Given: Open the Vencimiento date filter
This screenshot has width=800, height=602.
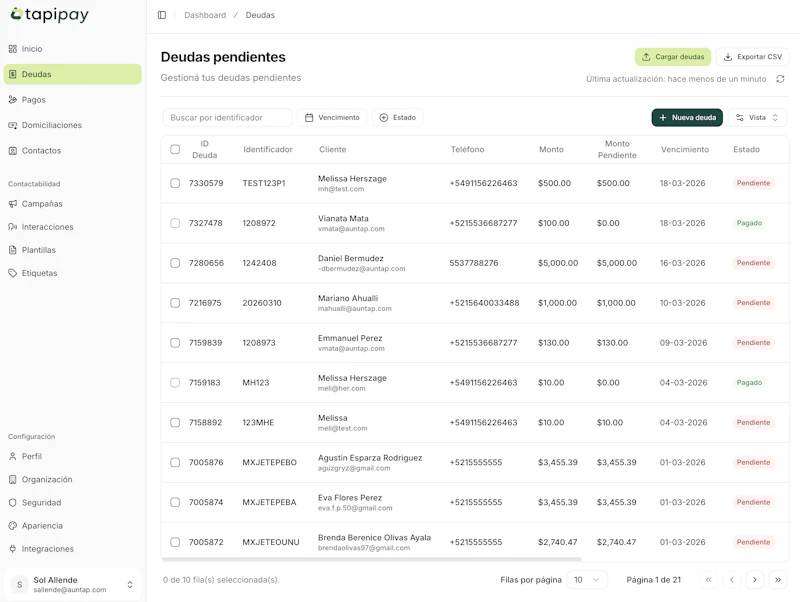Looking at the screenshot, I should point(332,117).
